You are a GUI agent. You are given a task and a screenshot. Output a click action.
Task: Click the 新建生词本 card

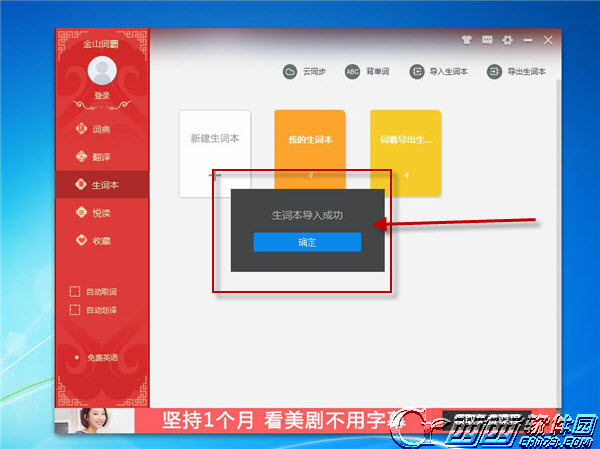coord(215,153)
